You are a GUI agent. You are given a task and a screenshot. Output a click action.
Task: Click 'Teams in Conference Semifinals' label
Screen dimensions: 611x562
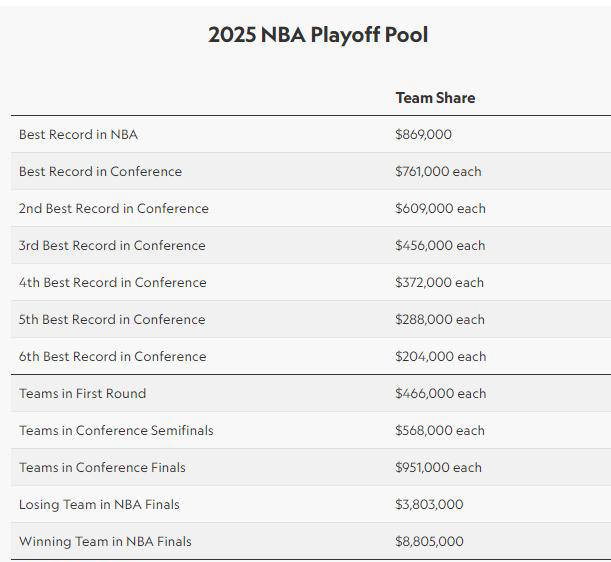[x=116, y=431]
